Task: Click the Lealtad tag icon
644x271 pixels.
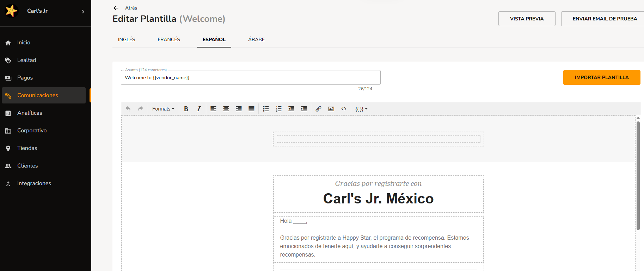Action: [8, 61]
